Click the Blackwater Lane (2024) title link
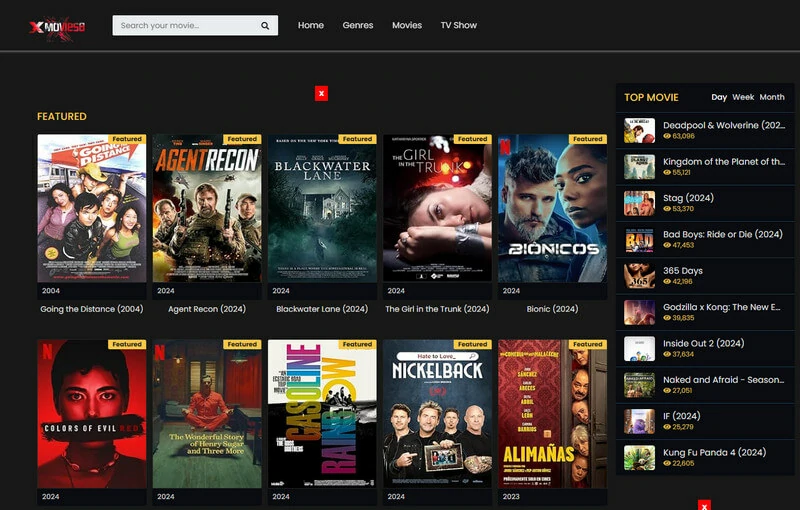 pos(322,309)
